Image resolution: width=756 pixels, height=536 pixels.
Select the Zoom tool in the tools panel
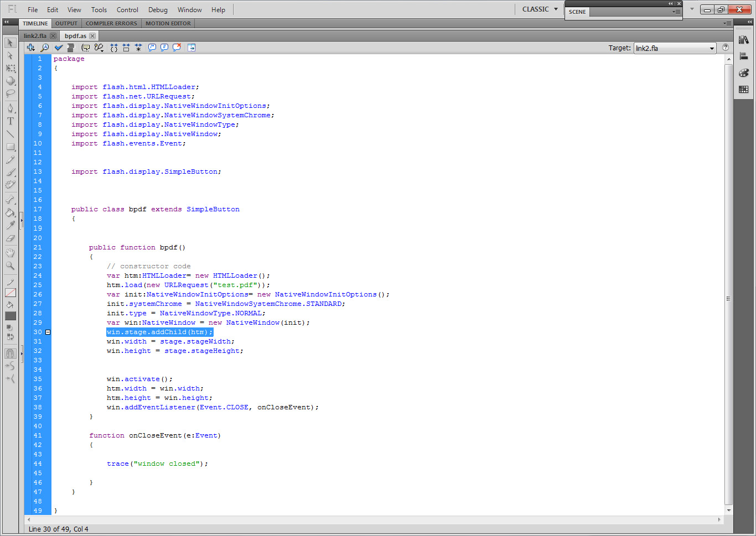click(x=10, y=266)
